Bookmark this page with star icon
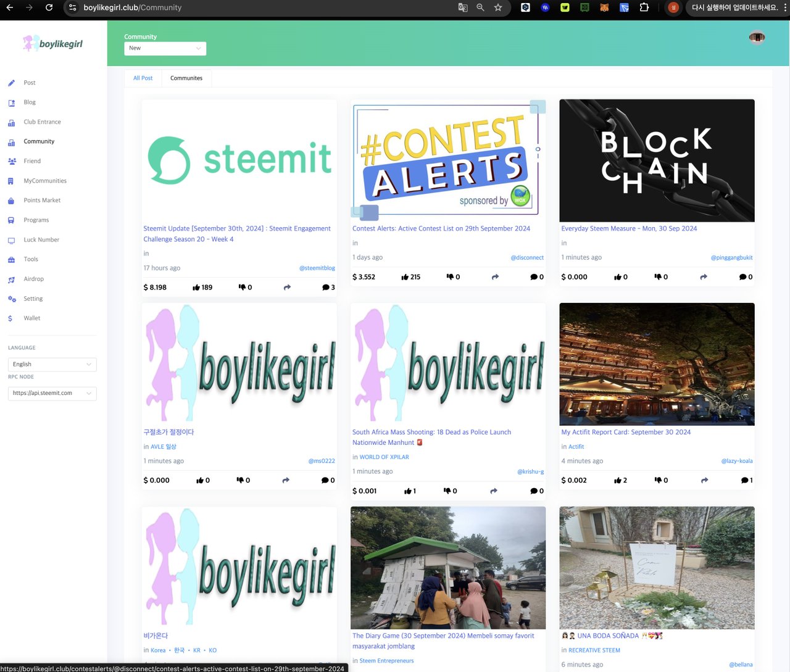790x672 pixels. [x=498, y=7]
